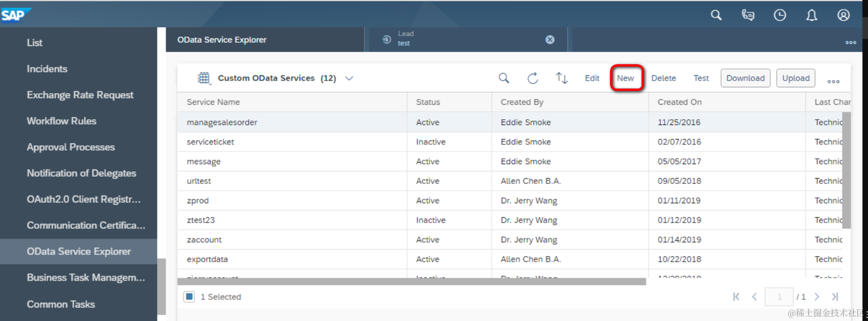The image size is (868, 321).
Task: Open Exchange Rate Request in sidebar
Action: pos(80,95)
